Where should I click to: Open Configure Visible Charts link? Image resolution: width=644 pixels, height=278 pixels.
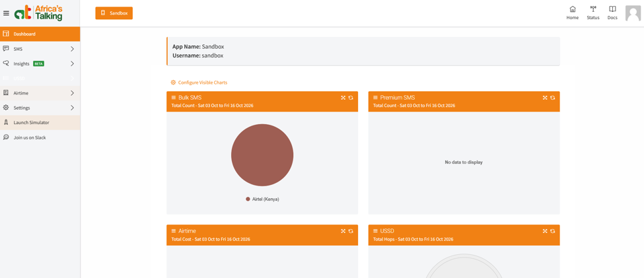[x=199, y=83]
